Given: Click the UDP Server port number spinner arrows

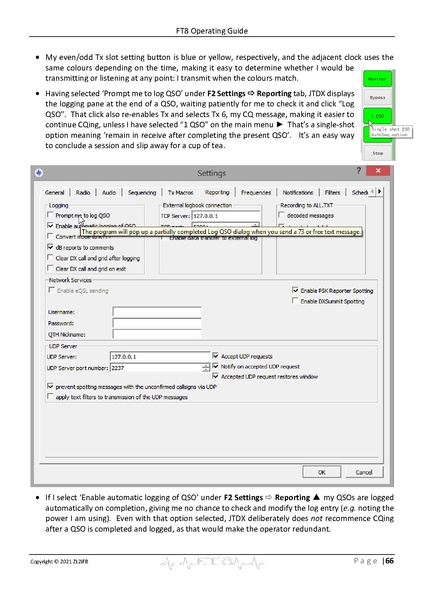Looking at the screenshot, I should coord(206,368).
